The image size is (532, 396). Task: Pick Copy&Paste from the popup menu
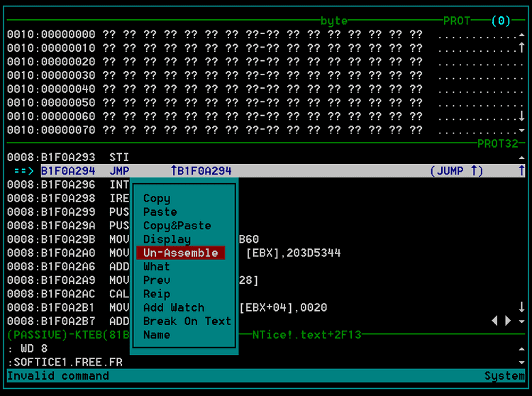coord(177,226)
